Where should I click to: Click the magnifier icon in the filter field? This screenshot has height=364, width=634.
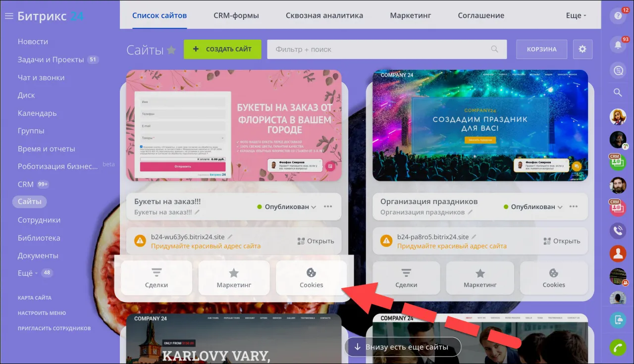[494, 49]
